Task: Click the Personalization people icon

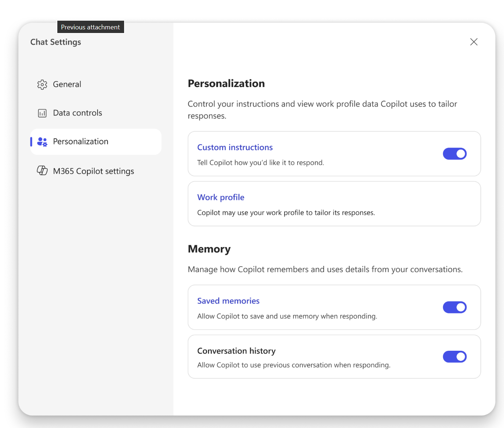Action: [x=42, y=142]
